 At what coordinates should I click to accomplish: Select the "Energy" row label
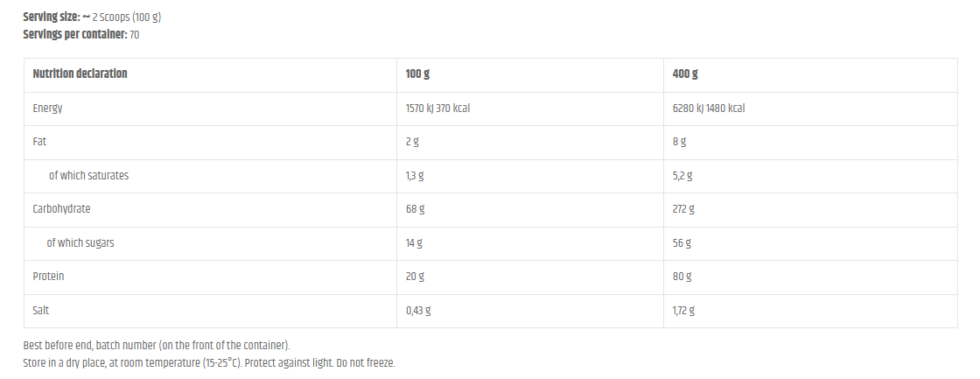pos(47,109)
